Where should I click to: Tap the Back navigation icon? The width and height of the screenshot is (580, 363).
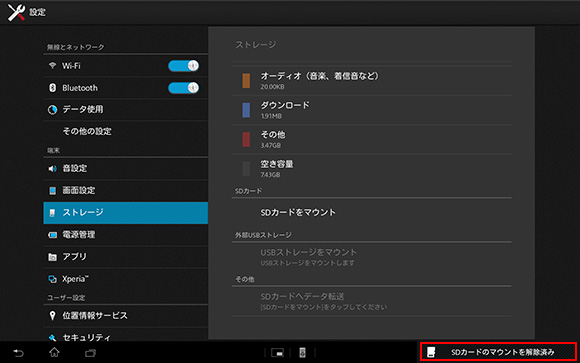click(18, 353)
